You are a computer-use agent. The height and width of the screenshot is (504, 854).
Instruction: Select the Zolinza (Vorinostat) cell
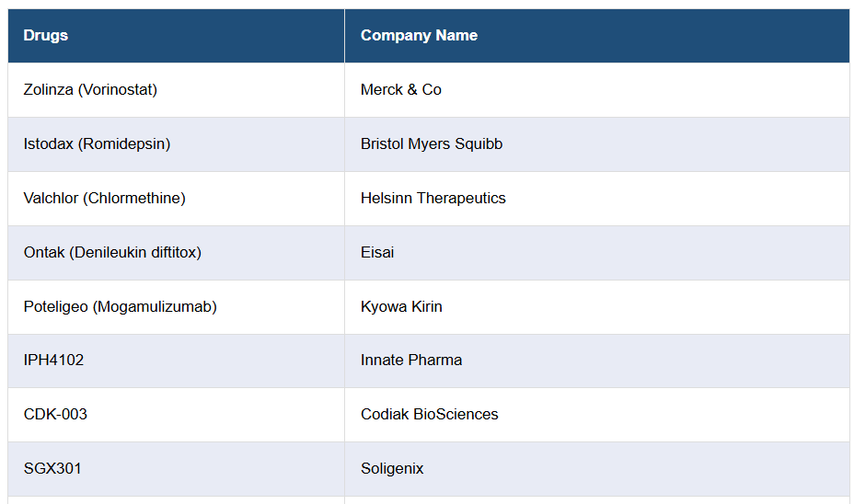[x=90, y=90]
